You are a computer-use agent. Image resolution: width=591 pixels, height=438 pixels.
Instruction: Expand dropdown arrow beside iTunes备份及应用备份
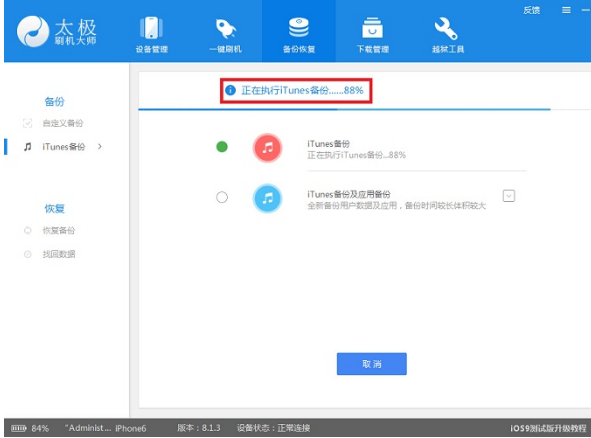tap(508, 196)
